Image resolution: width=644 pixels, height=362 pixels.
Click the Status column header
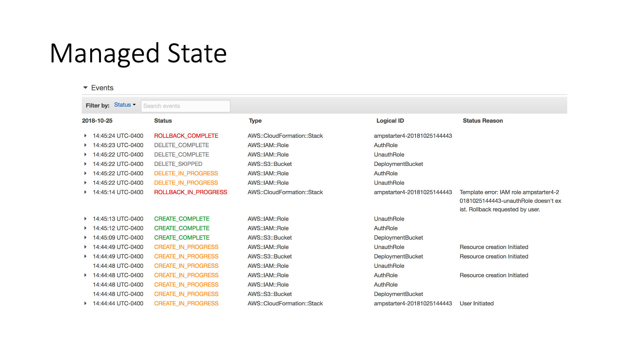coord(163,121)
